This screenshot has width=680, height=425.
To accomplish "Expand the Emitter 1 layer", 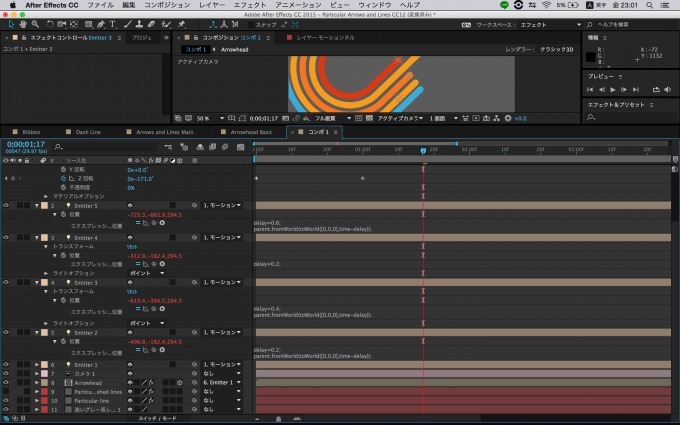I will [37, 365].
